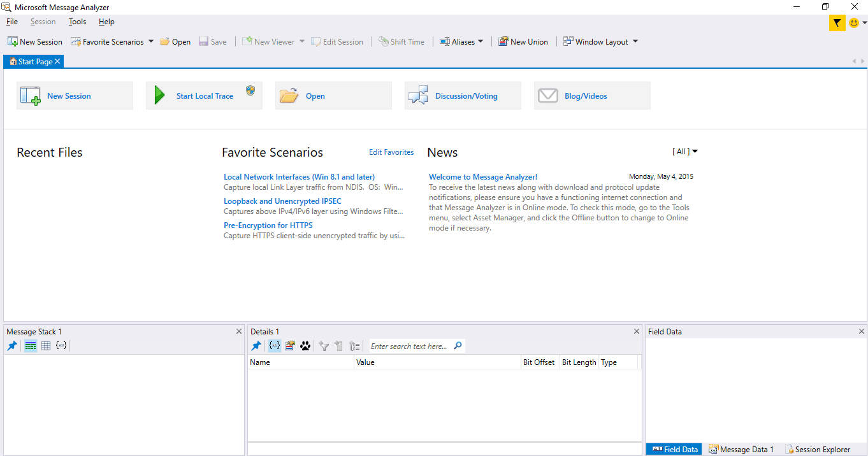Viewport: 868px width, 456px height.
Task: Click the Aliases toolbar icon
Action: (445, 41)
